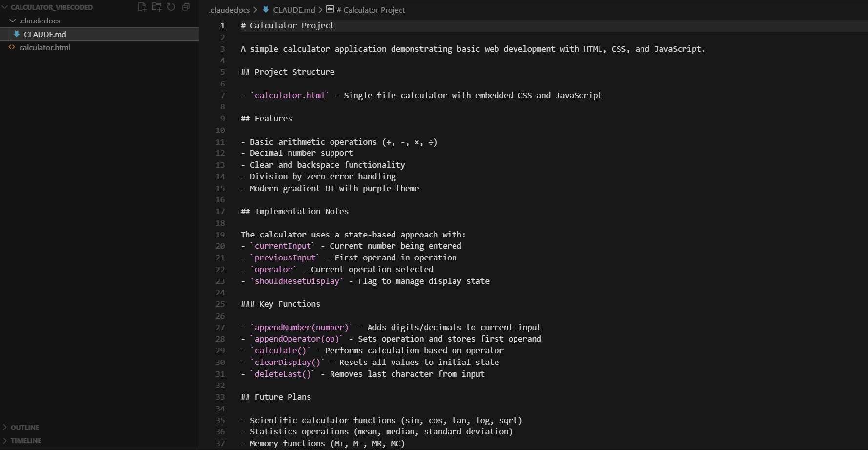
Task: Select CLAUDE.md in the file tree
Action: 45,34
